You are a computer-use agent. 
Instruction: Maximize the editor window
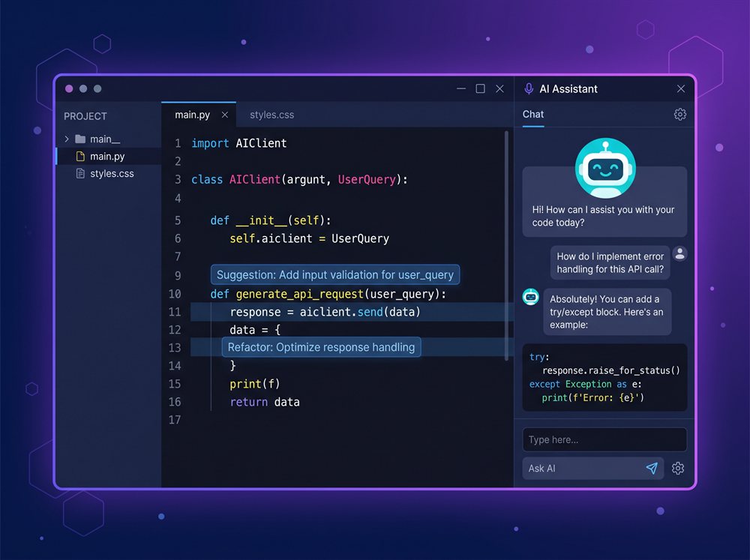[x=480, y=89]
